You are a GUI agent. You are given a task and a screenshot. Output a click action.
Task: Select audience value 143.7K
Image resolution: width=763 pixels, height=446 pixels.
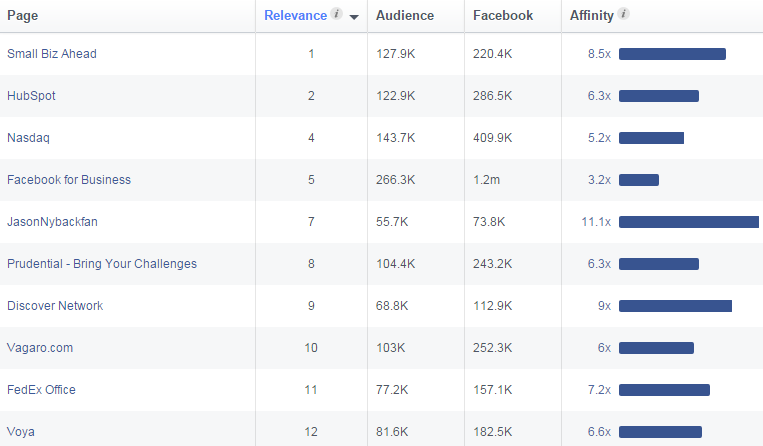pyautogui.click(x=396, y=138)
